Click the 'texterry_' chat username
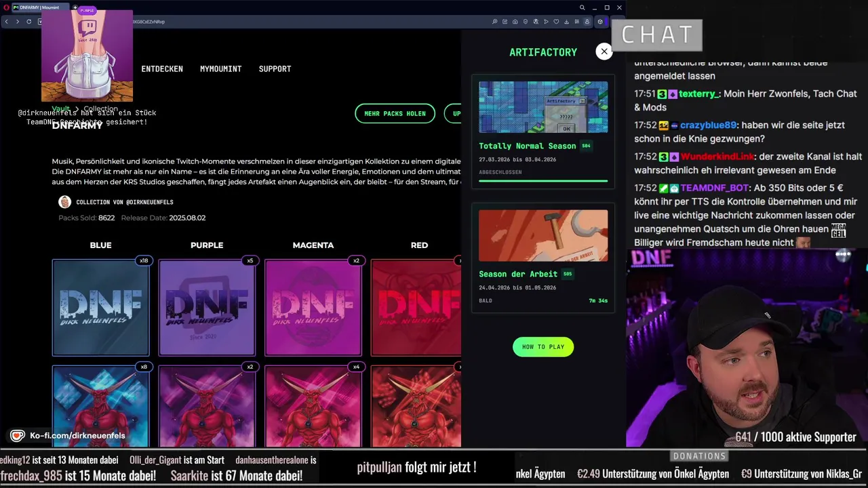Screen dimensions: 868x488 click(699, 94)
